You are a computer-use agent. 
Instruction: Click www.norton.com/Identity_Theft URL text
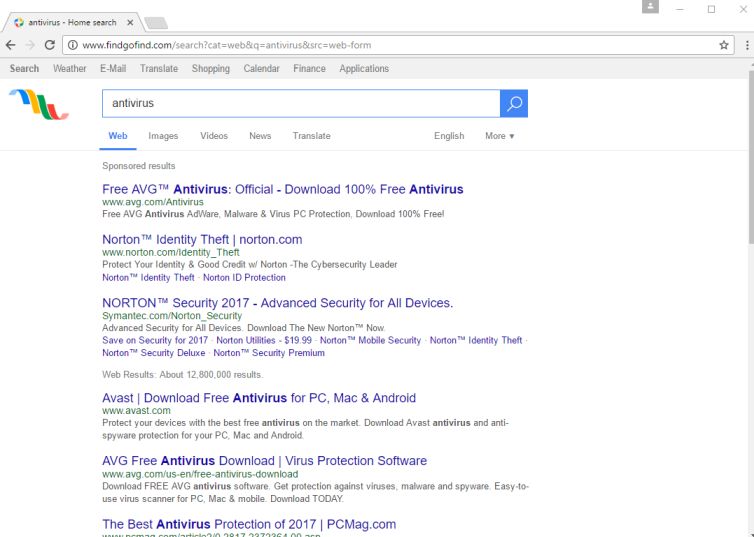point(171,252)
